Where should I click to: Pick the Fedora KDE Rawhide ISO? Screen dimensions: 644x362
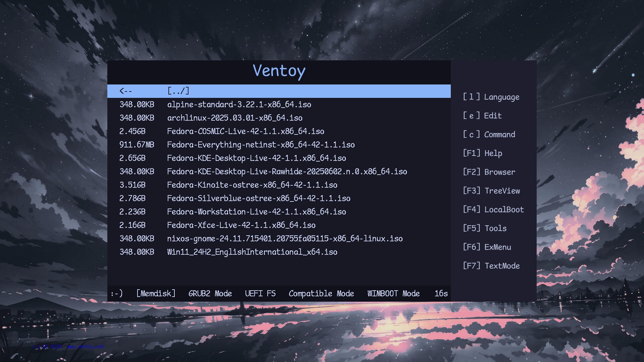tap(287, 172)
